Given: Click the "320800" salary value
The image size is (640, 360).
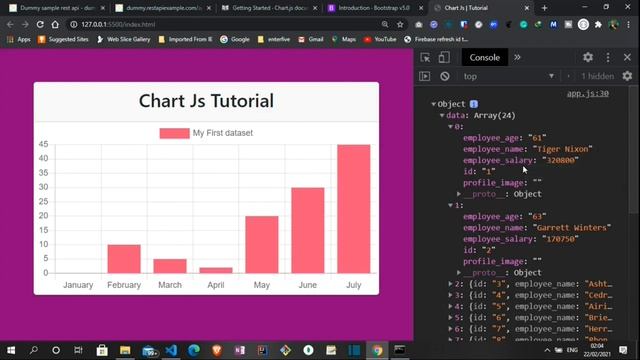Looking at the screenshot, I should pos(560,160).
